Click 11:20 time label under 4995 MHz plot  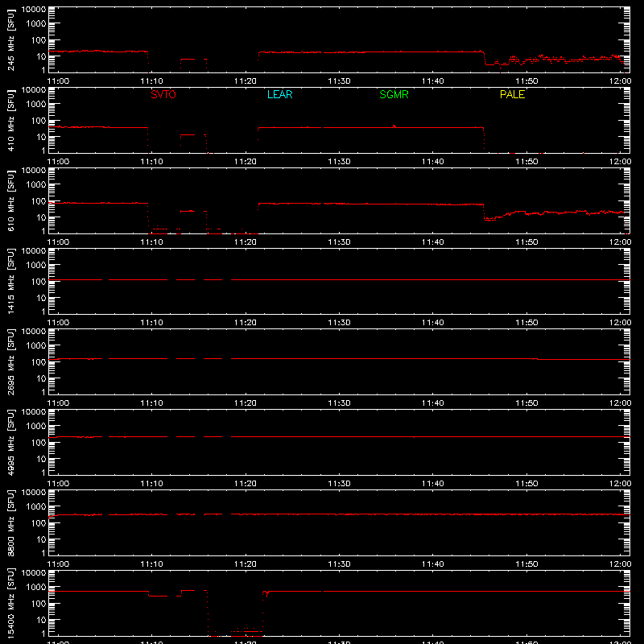point(246,484)
